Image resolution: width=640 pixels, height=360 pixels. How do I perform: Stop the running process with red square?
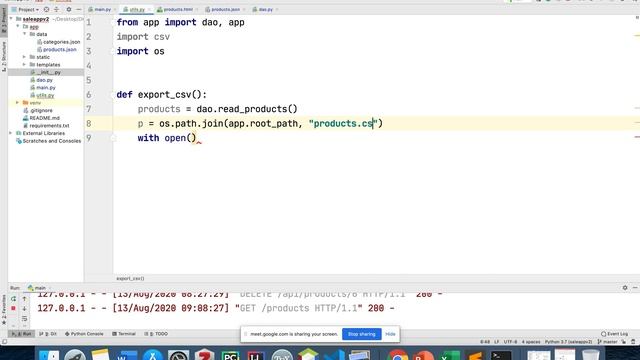pyautogui.click(x=13, y=309)
